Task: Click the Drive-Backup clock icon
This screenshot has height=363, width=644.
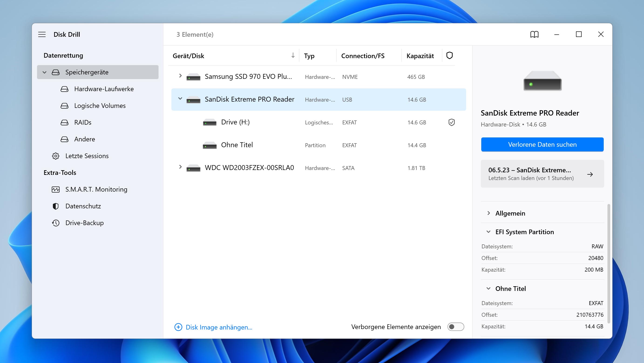Action: (x=55, y=223)
